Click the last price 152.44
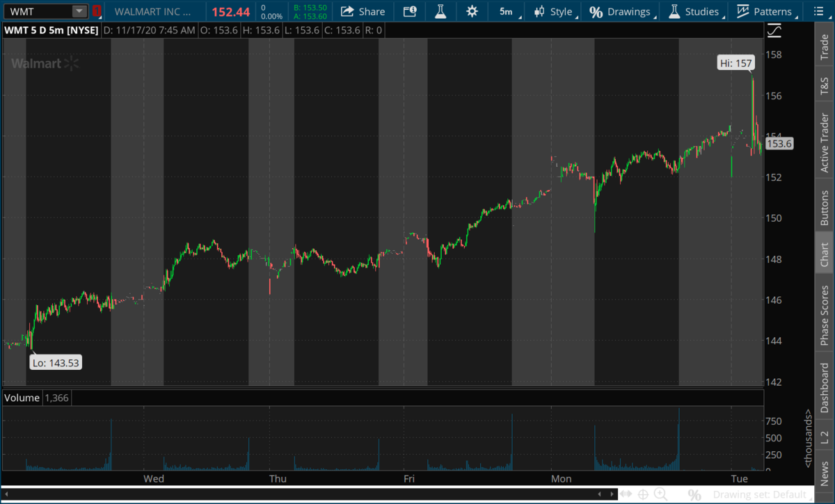Screen dimensions: 835x504 pyautogui.click(x=231, y=12)
